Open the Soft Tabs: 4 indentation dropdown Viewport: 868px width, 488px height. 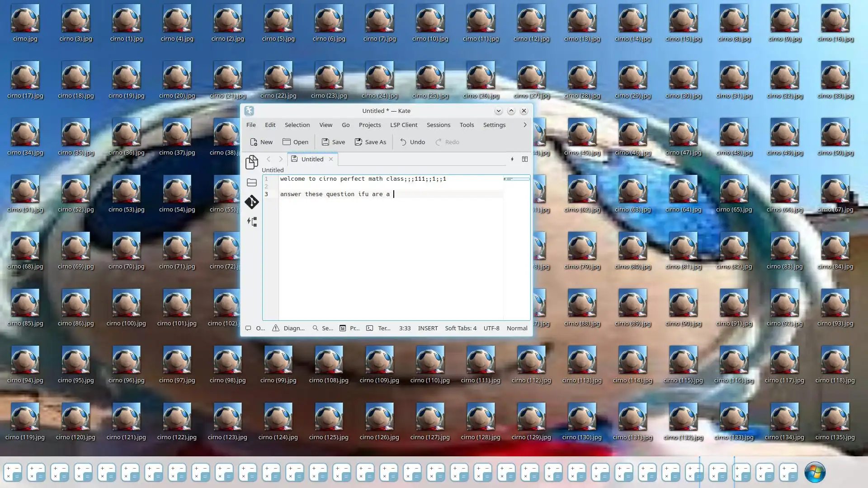click(x=460, y=328)
